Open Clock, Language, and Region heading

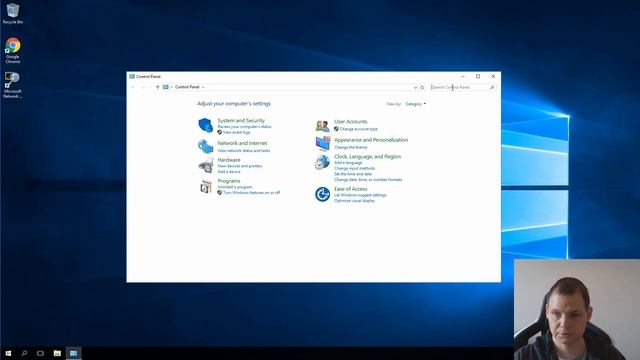(367, 157)
